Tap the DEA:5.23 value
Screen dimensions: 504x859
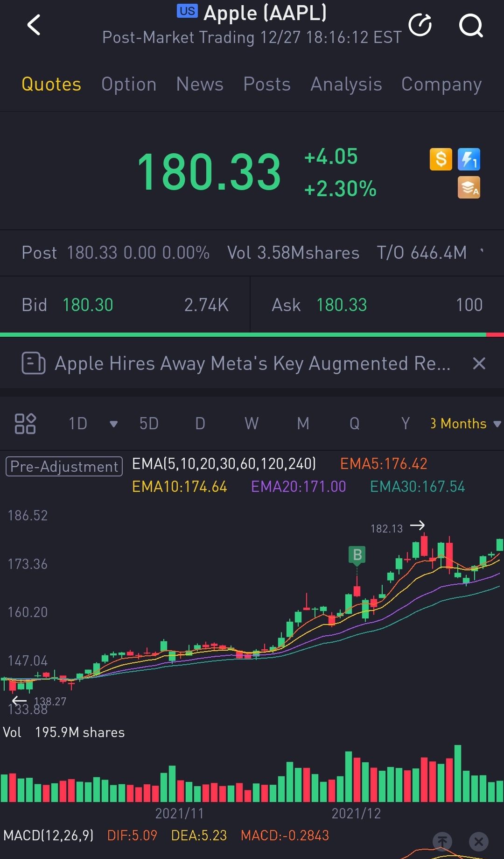pyautogui.click(x=199, y=835)
